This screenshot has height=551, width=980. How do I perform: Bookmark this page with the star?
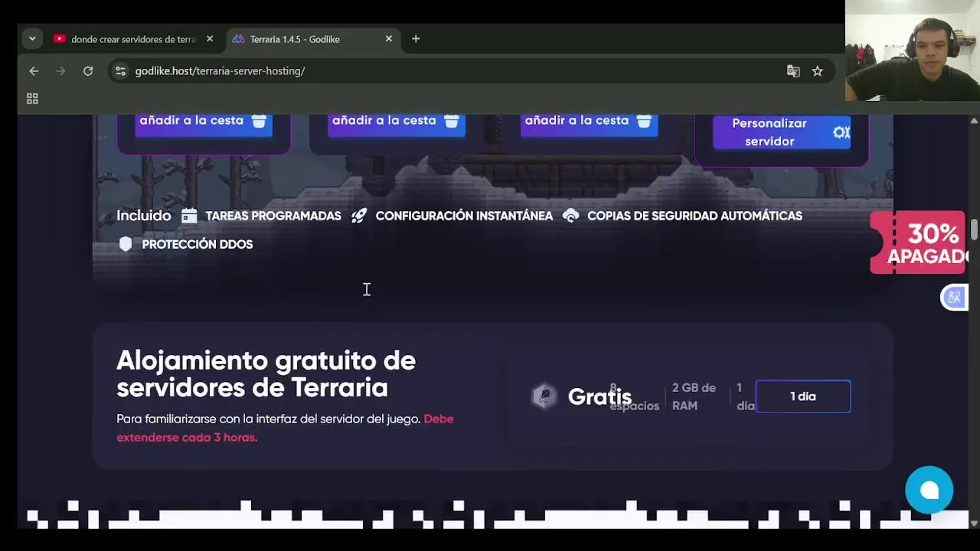click(818, 71)
